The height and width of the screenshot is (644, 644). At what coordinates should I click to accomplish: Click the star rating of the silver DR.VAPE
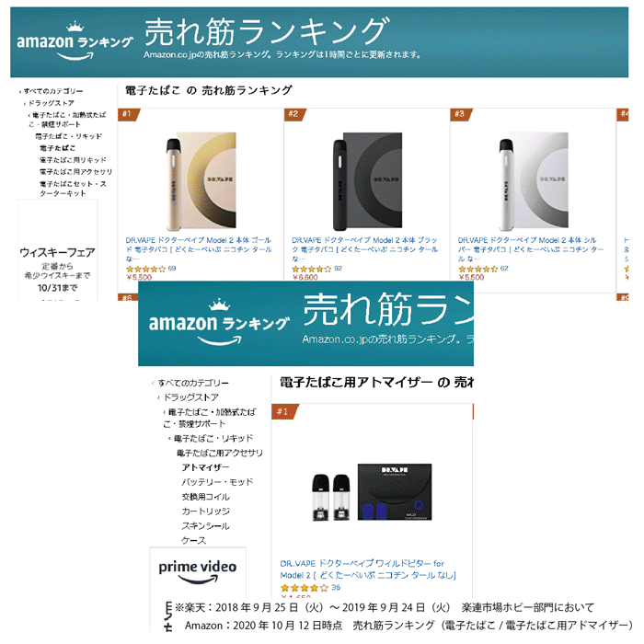tap(478, 269)
